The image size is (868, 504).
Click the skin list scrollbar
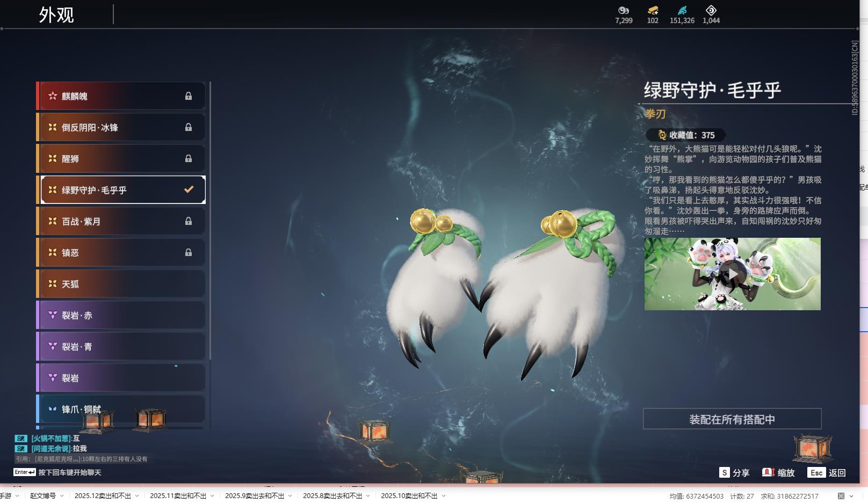pyautogui.click(x=210, y=221)
